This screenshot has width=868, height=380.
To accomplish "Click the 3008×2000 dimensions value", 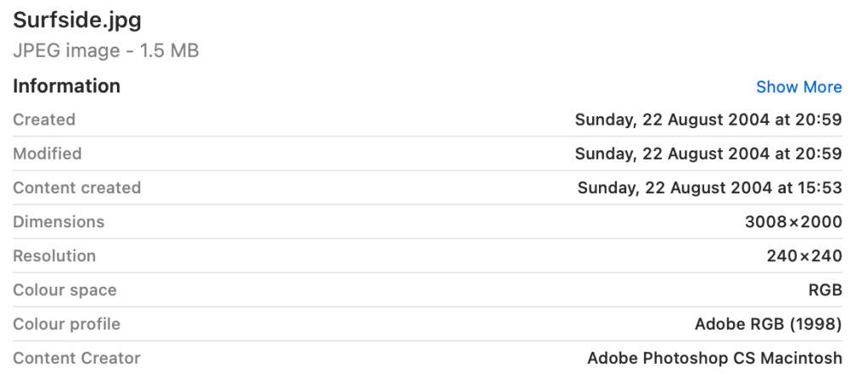I will pyautogui.click(x=793, y=222).
